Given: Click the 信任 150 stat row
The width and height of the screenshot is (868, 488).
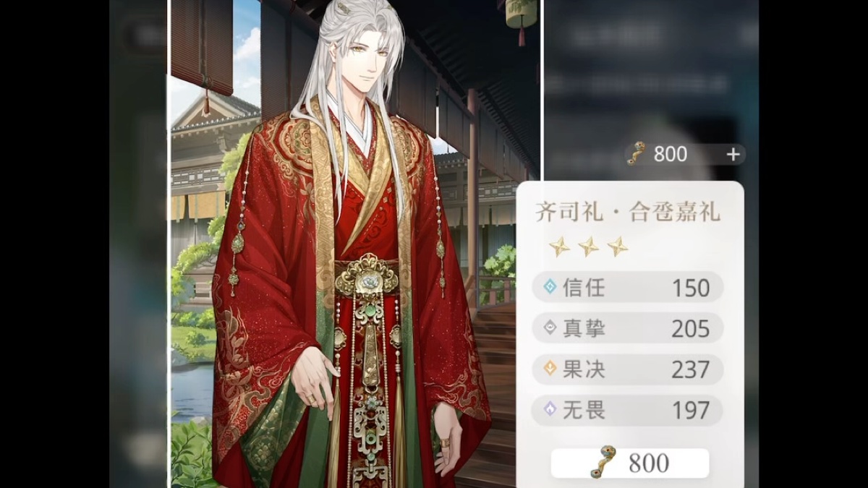Looking at the screenshot, I should coord(628,287).
